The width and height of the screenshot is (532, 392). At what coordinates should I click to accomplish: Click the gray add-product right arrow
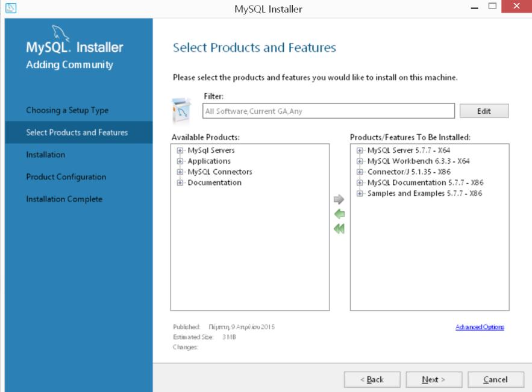click(339, 199)
